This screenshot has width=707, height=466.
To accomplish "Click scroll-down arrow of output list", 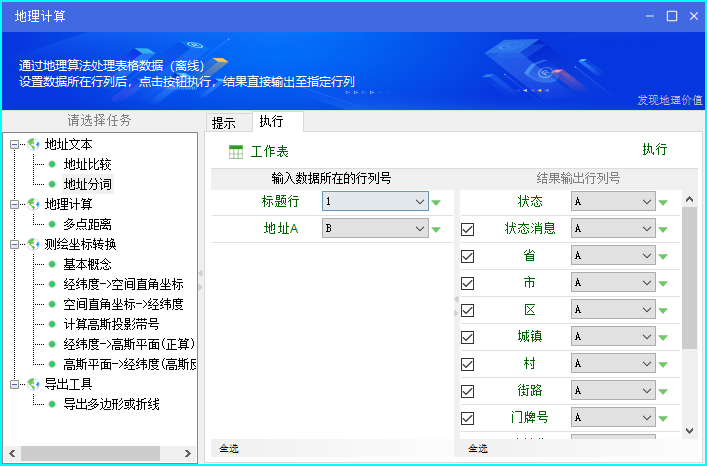I will point(689,431).
